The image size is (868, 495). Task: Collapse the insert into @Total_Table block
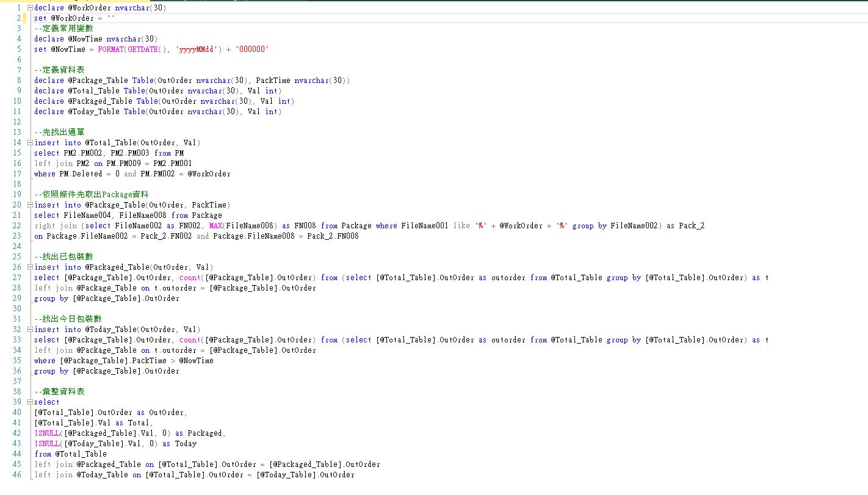click(30, 143)
